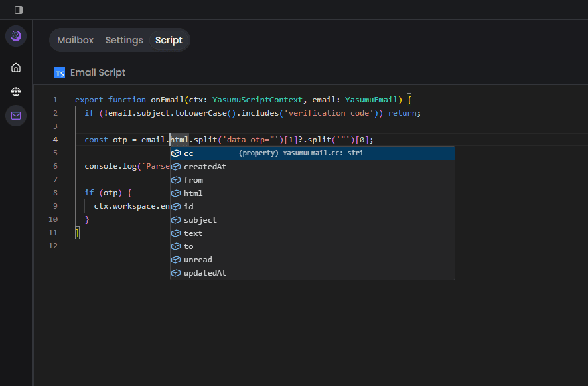Open the Settings tab
Viewport: 588px width, 386px height.
(x=124, y=40)
